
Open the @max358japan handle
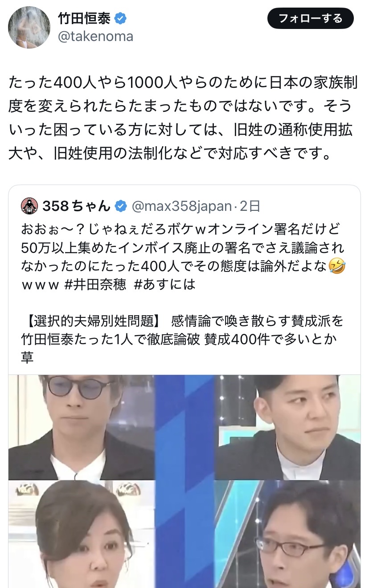coord(181,206)
